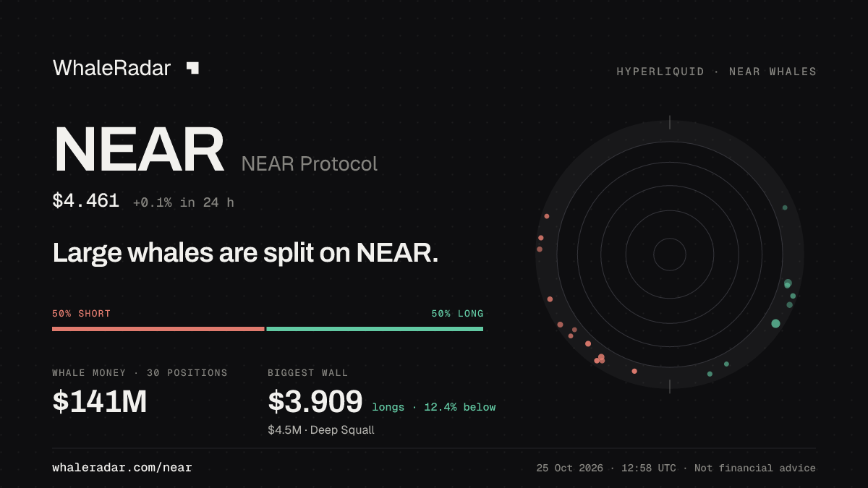Click the 50% SHORT label
Screen dimensions: 868x488
(82, 314)
